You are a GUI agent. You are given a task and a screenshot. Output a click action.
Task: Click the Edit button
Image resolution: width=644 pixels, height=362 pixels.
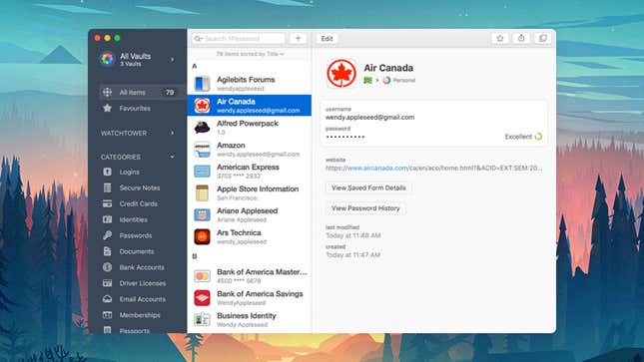click(326, 39)
